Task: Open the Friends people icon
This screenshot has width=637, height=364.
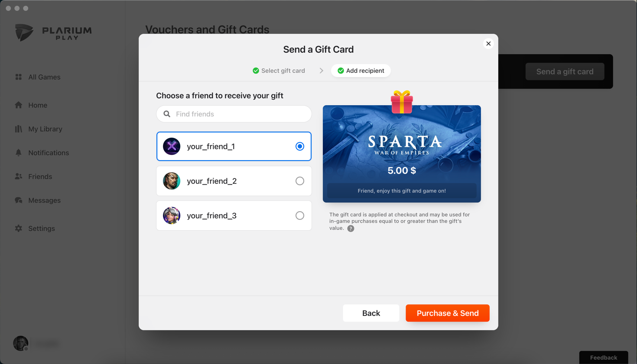Action: 19,177
